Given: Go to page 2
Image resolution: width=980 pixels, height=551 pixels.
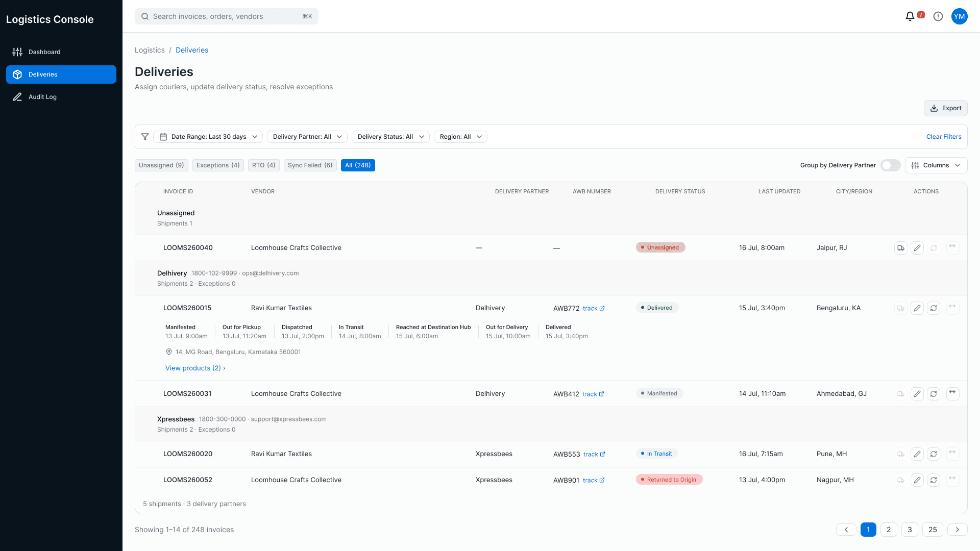Looking at the screenshot, I should [x=889, y=530].
